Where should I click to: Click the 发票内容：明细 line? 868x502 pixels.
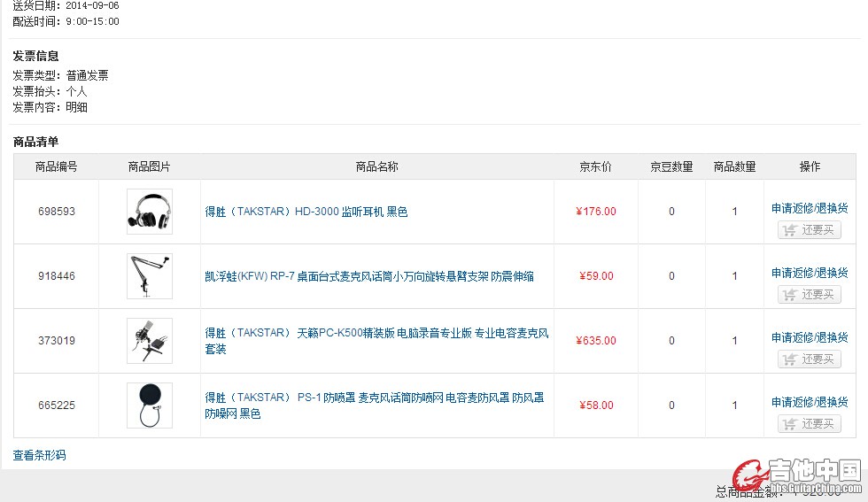[50, 107]
